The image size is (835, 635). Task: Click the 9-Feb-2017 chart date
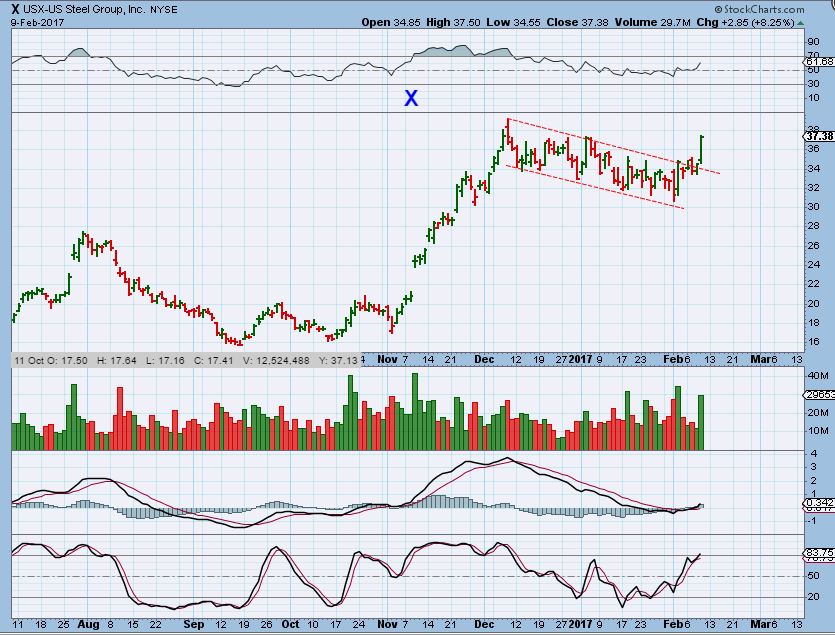pos(37,22)
